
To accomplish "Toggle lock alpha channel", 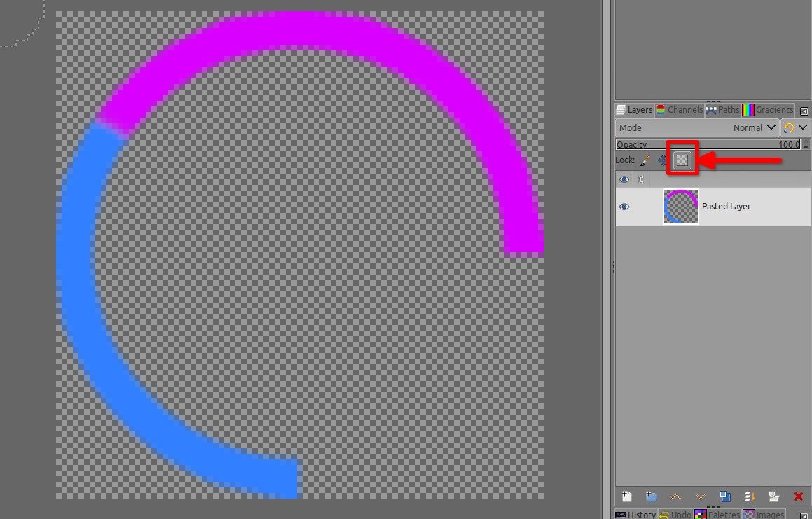I will point(682,160).
